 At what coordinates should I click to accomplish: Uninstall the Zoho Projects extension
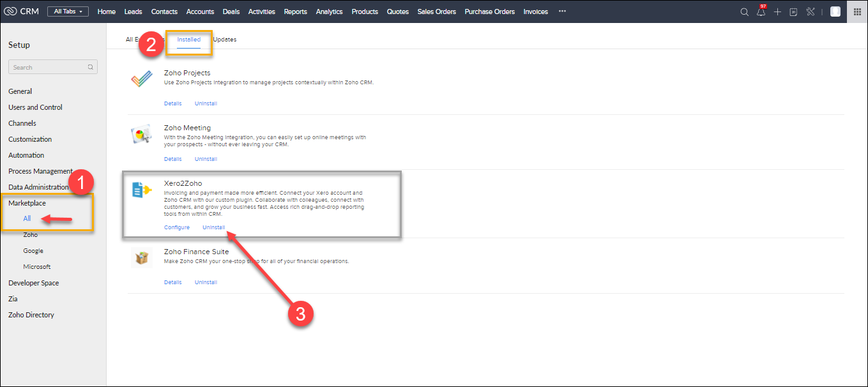(x=206, y=103)
